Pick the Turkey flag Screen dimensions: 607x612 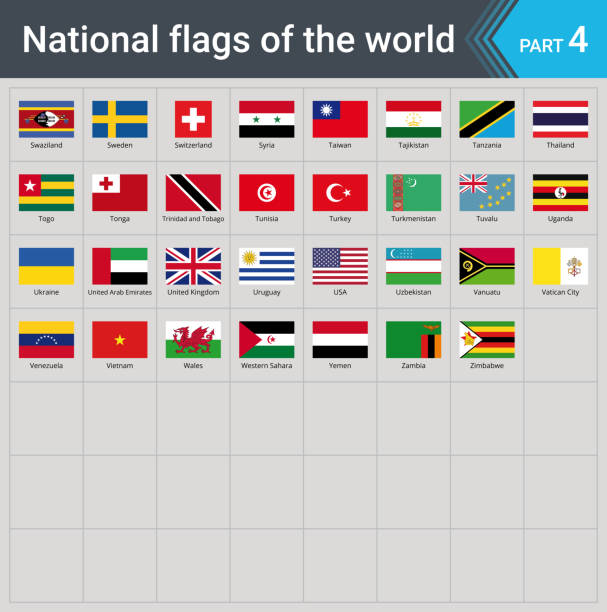click(340, 192)
